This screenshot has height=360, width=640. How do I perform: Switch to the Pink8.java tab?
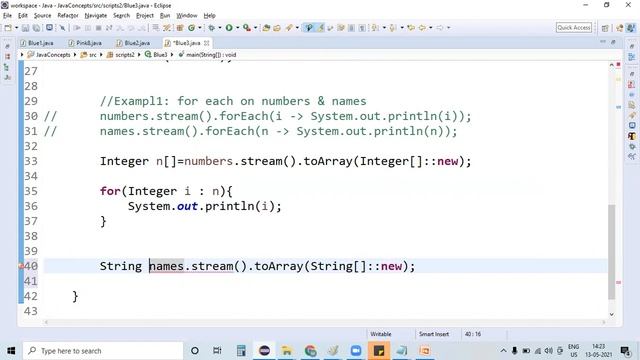tap(85, 43)
